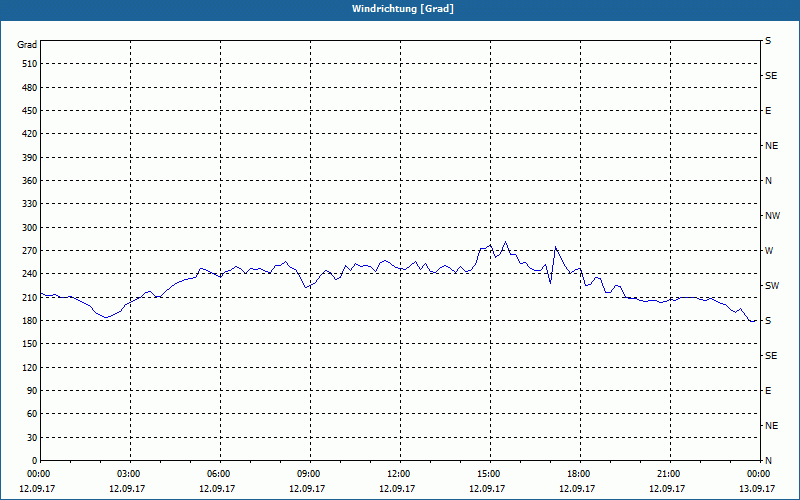
Task: Click the 120 y-axis tick label
Action: (x=30, y=367)
